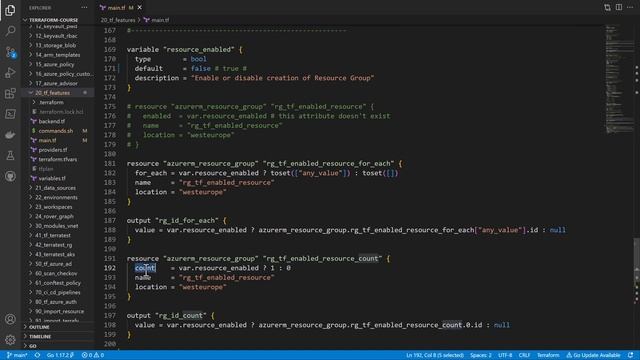Click 'false' default value on line 171

(x=201, y=68)
